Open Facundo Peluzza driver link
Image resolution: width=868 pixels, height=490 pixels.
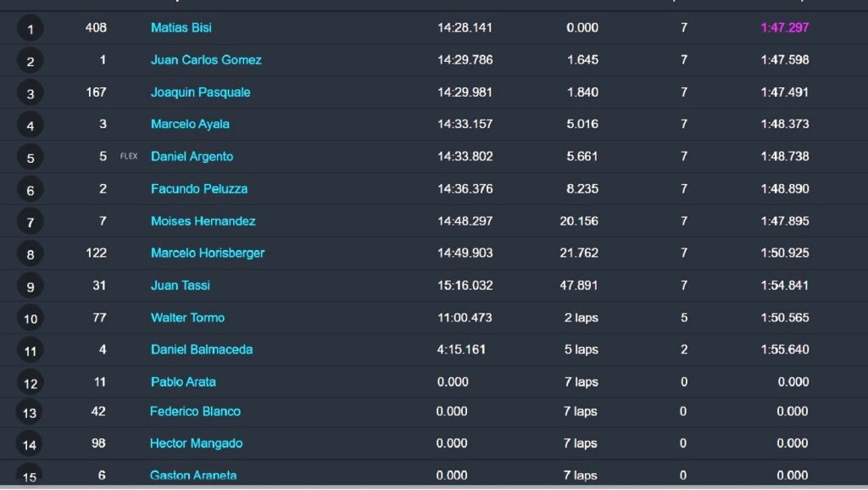pyautogui.click(x=198, y=189)
